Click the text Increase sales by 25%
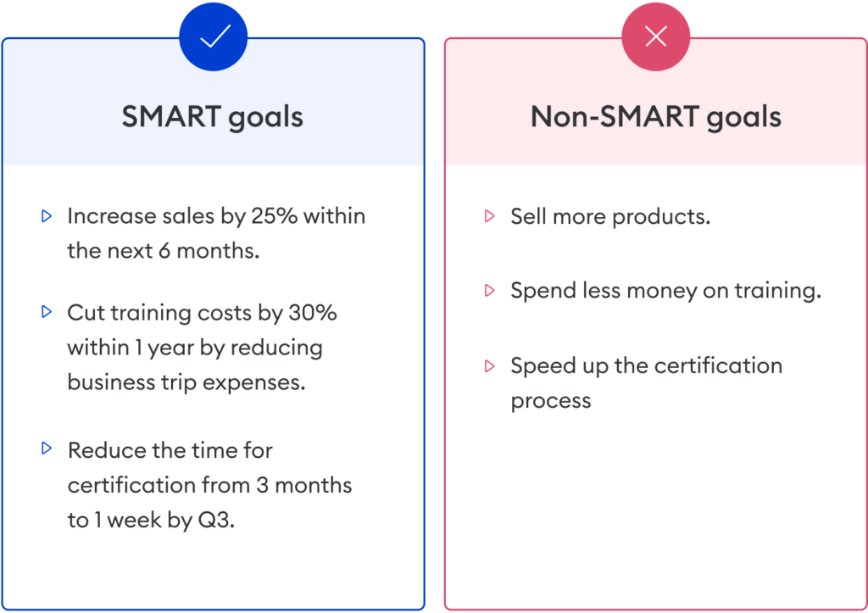Viewport: 868px width, 613px height. pyautogui.click(x=183, y=216)
